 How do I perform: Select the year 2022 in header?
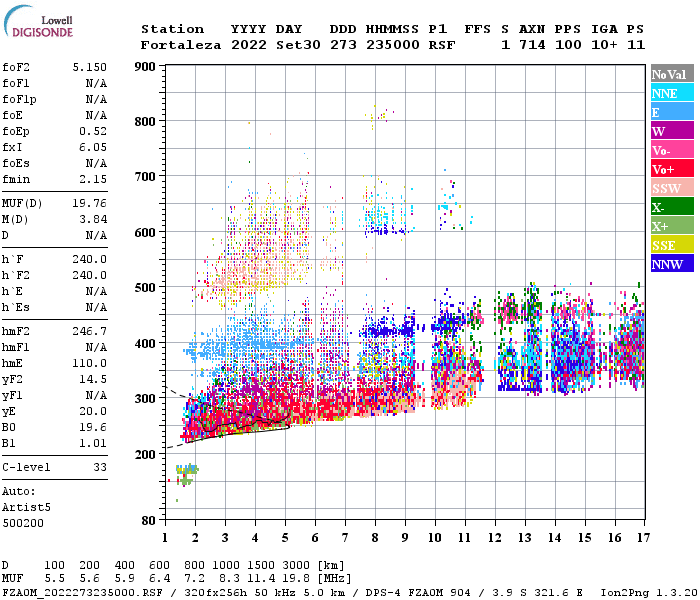point(249,45)
